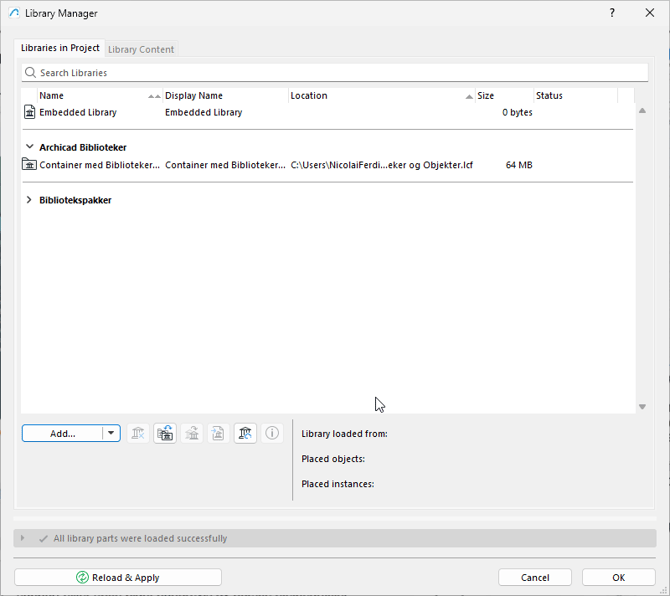
Task: Open the Add button dropdown arrow
Action: 112,433
